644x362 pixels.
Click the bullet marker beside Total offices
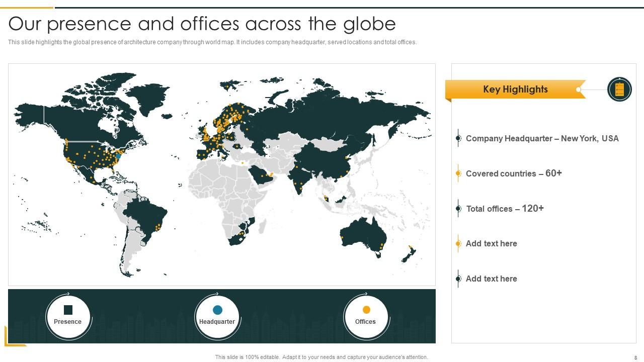click(458, 208)
